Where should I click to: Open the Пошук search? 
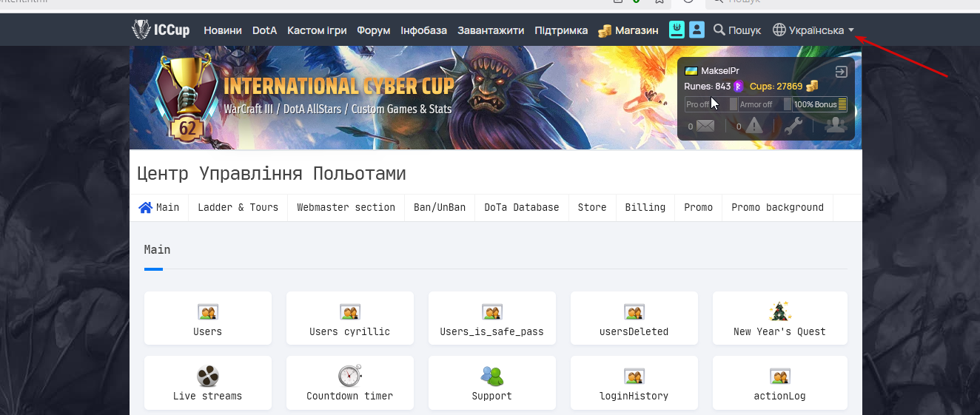pos(737,30)
